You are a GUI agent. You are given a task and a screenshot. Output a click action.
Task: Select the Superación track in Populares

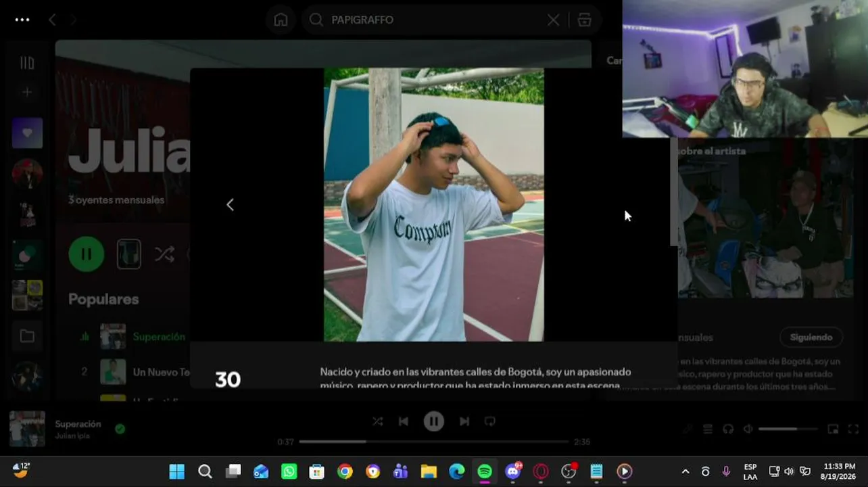pos(159,337)
